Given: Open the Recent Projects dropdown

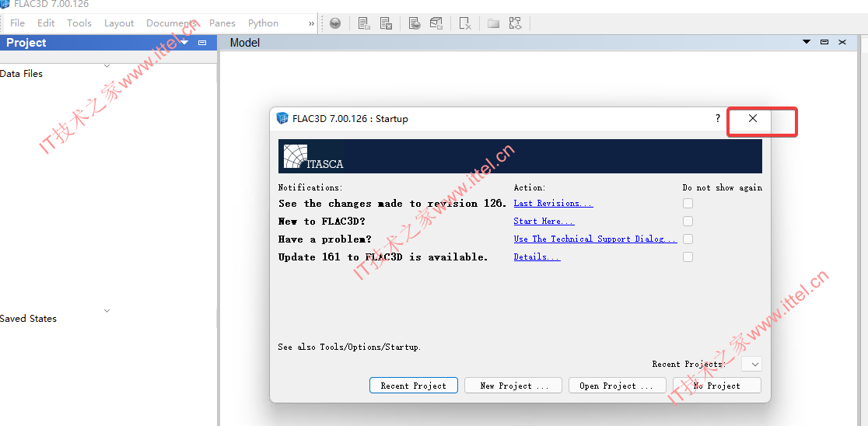Looking at the screenshot, I should click(752, 364).
